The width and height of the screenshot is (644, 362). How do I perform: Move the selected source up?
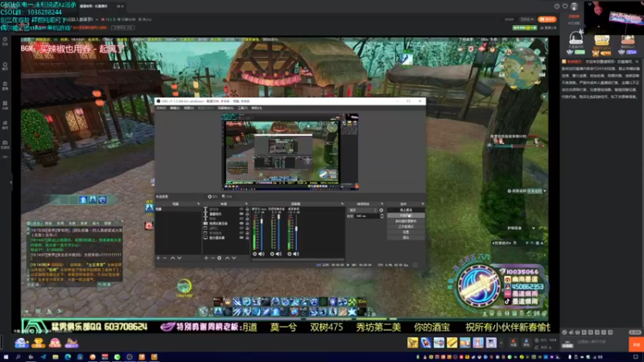[227, 258]
